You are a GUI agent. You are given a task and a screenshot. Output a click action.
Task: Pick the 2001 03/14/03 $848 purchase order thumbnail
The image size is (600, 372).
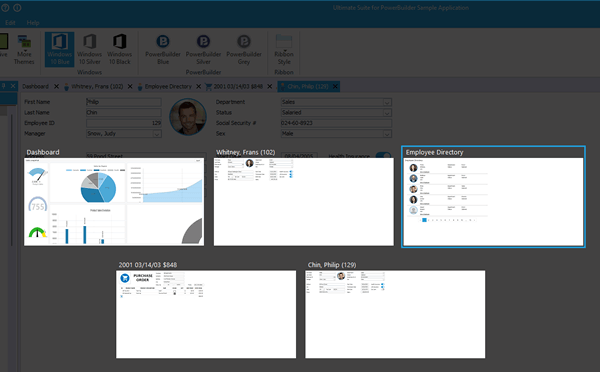click(206, 314)
